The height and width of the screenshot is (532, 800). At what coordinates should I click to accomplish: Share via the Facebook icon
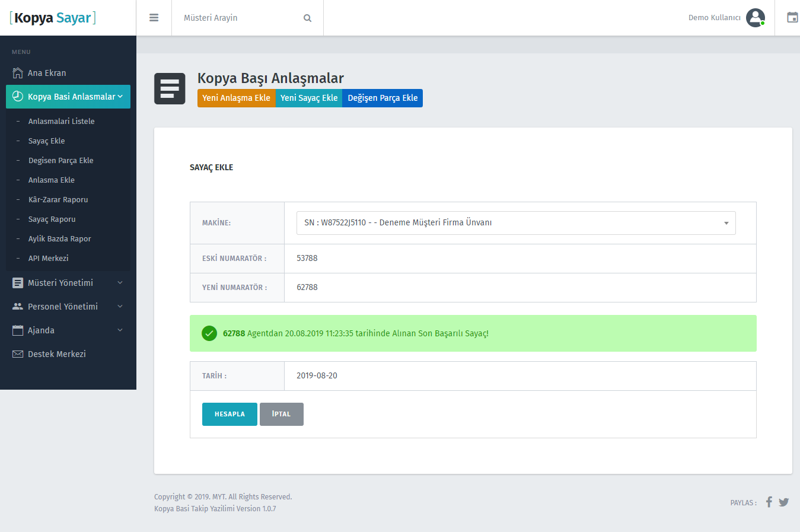tap(769, 502)
